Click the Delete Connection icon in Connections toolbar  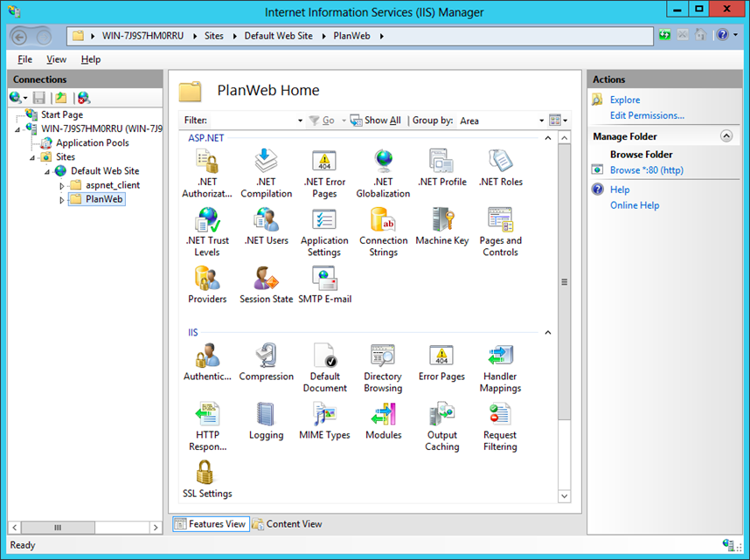[84, 98]
